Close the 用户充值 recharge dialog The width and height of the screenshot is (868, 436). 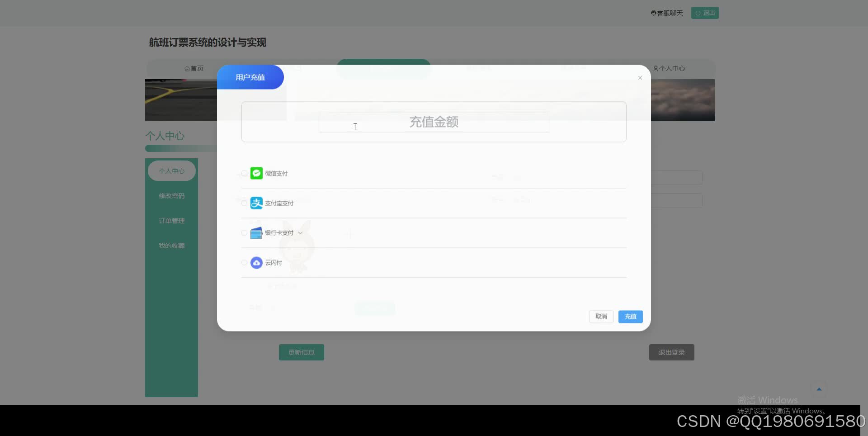tap(640, 78)
